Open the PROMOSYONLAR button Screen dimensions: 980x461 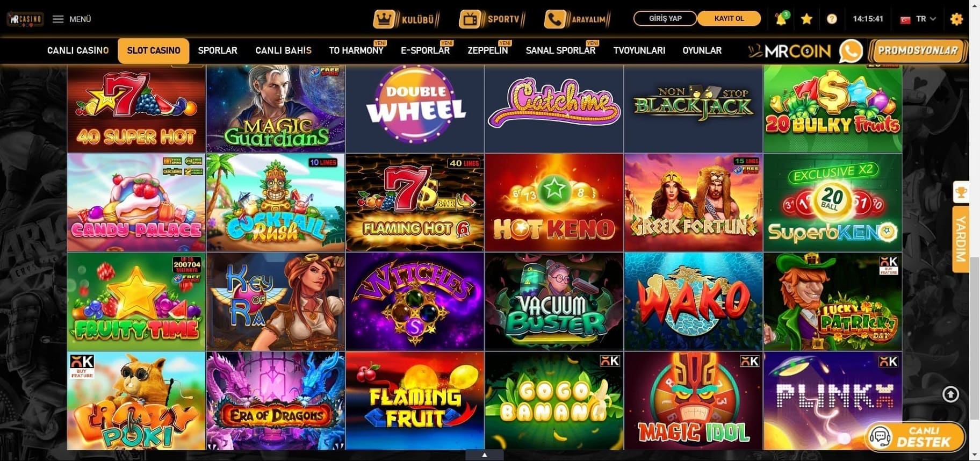click(918, 51)
